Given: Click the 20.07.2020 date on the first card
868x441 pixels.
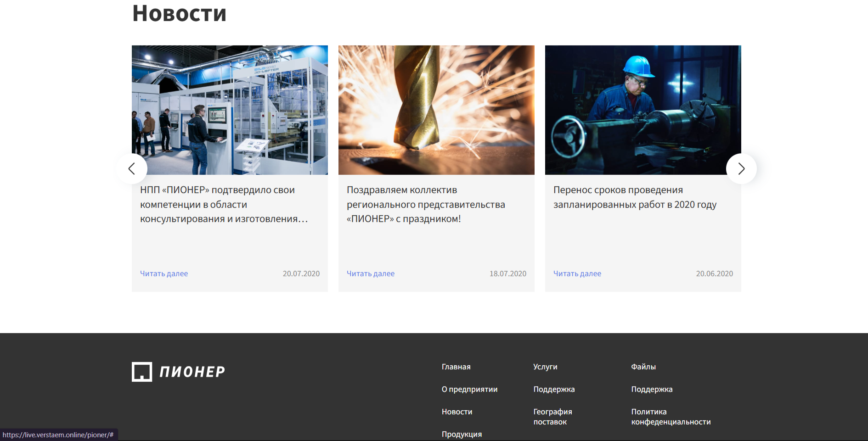Looking at the screenshot, I should coord(301,274).
